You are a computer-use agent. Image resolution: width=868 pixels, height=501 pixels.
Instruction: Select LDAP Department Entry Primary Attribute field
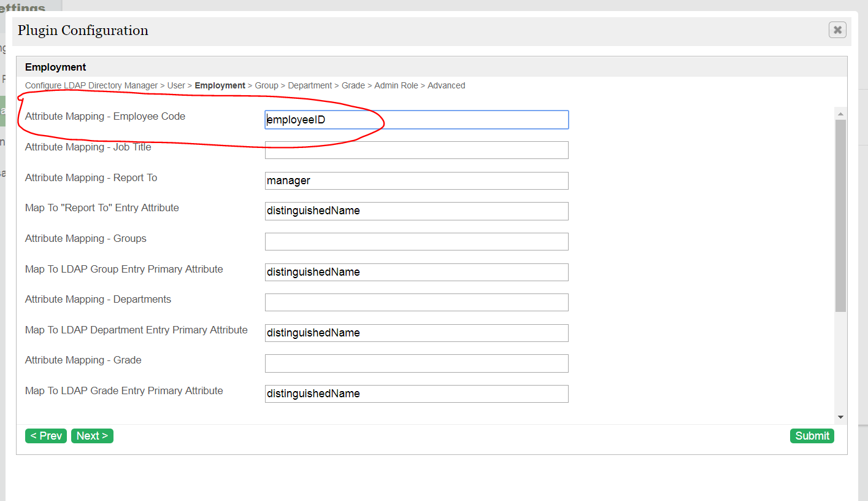pyautogui.click(x=416, y=333)
